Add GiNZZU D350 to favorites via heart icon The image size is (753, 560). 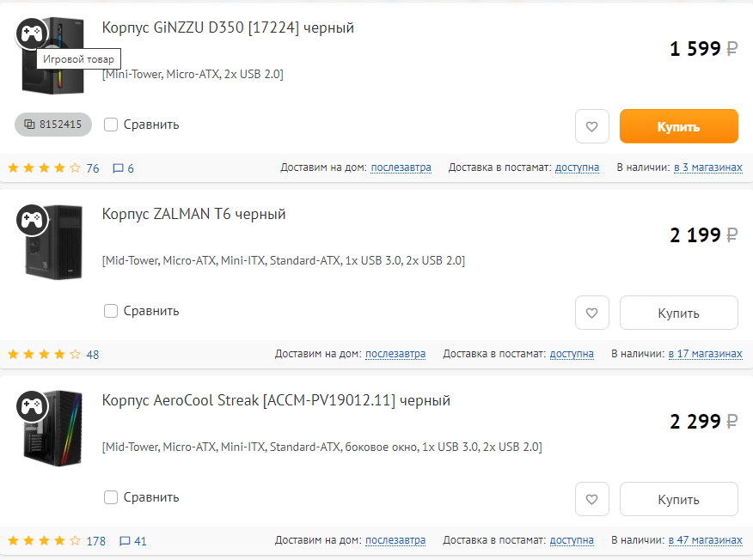coord(591,126)
